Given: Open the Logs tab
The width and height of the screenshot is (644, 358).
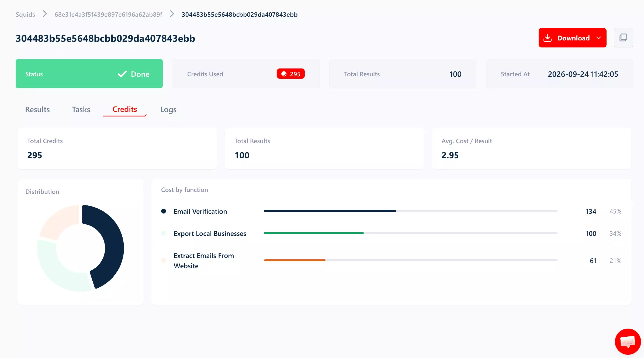Looking at the screenshot, I should pyautogui.click(x=168, y=110).
